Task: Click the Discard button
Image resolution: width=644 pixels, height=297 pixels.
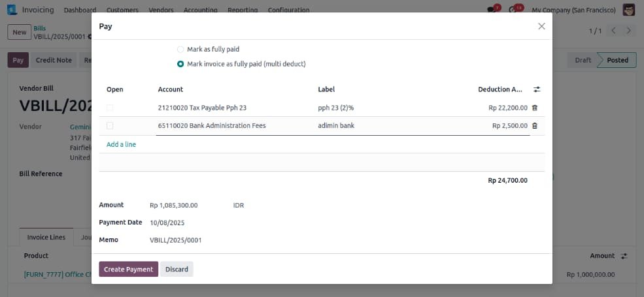Action: [x=177, y=269]
